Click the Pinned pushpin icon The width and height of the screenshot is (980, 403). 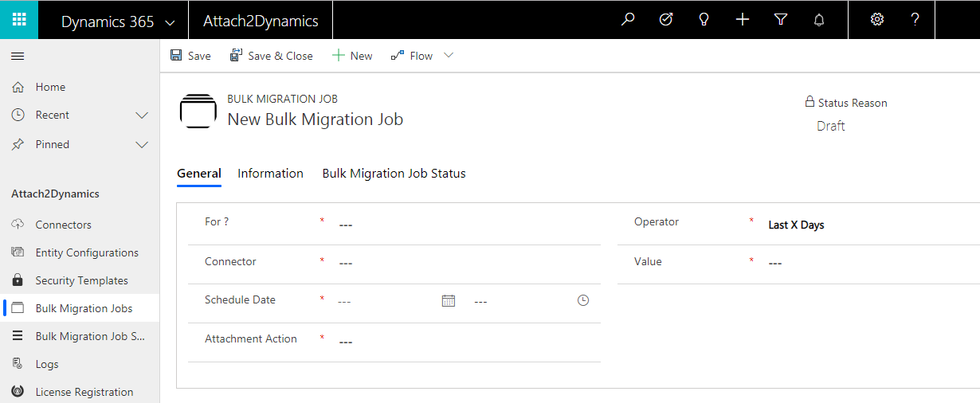point(18,144)
